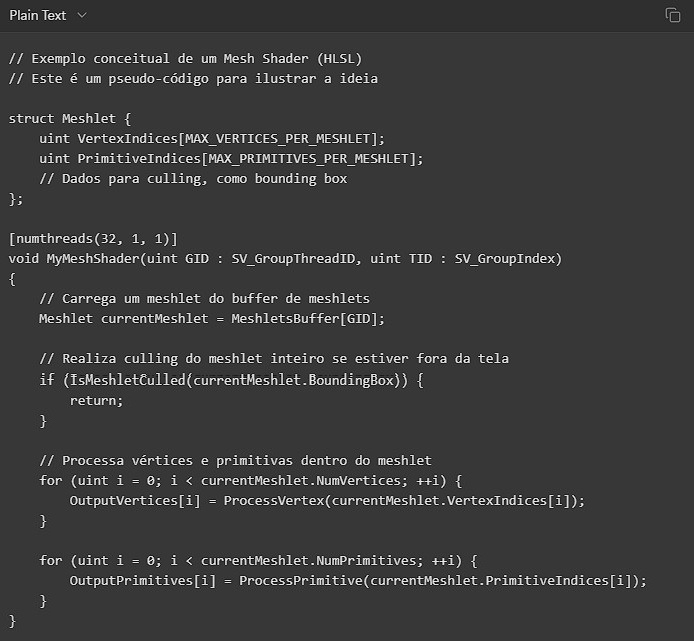694x641 pixels.
Task: Click the VertexIndices array declaration line
Action: pyautogui.click(x=211, y=138)
